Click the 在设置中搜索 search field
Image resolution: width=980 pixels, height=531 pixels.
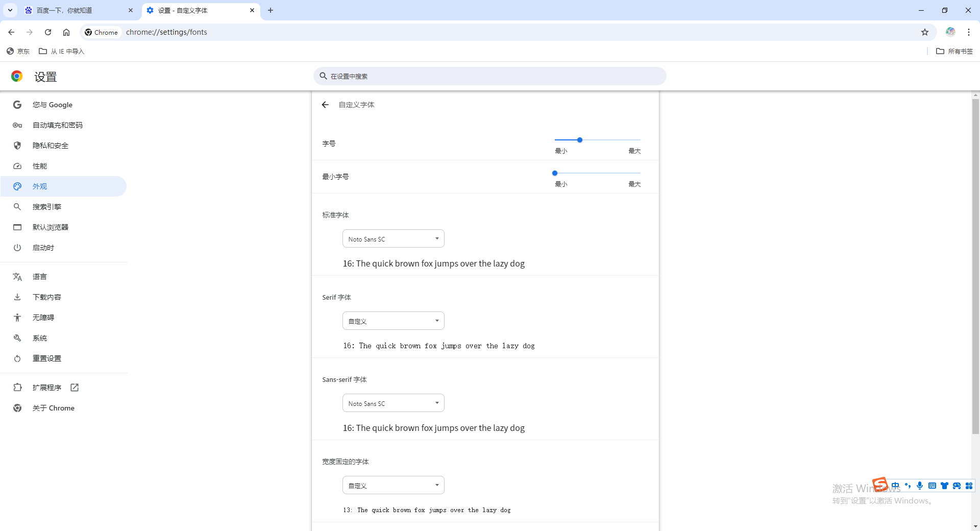(490, 76)
